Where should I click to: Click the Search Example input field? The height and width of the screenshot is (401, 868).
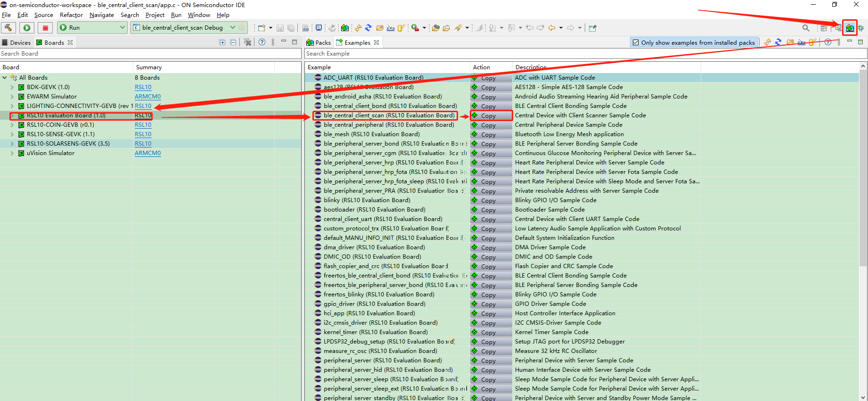[586, 54]
